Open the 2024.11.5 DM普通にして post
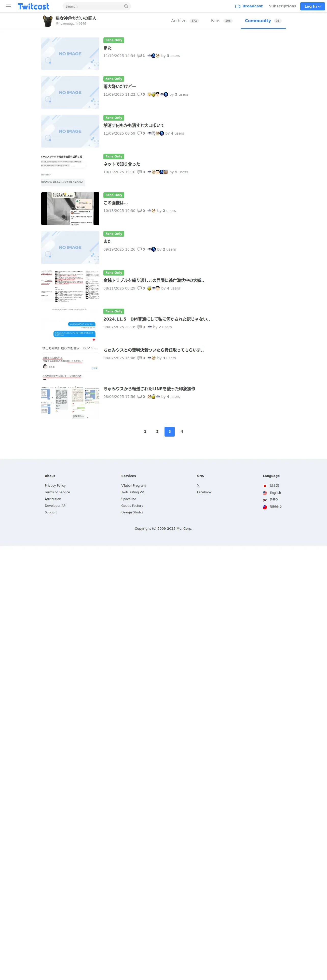Image resolution: width=327 pixels, height=980 pixels. point(157,319)
